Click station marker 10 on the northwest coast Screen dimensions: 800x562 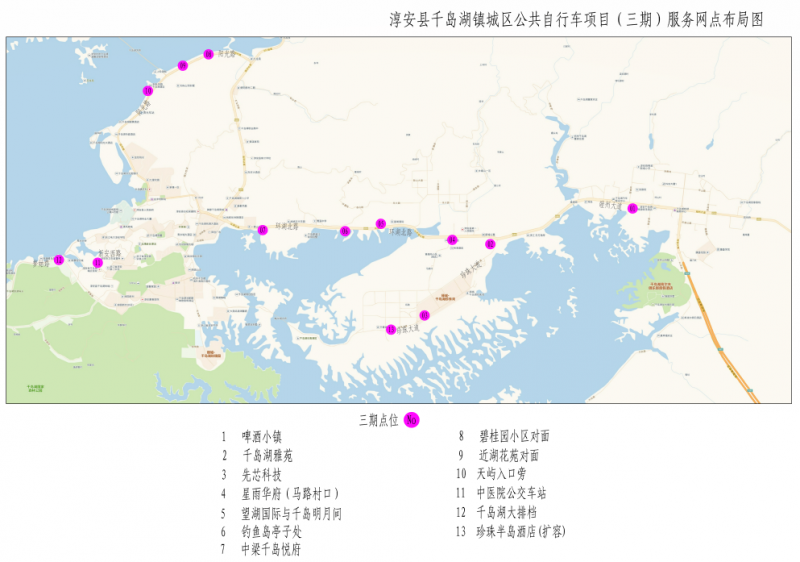coord(148,91)
